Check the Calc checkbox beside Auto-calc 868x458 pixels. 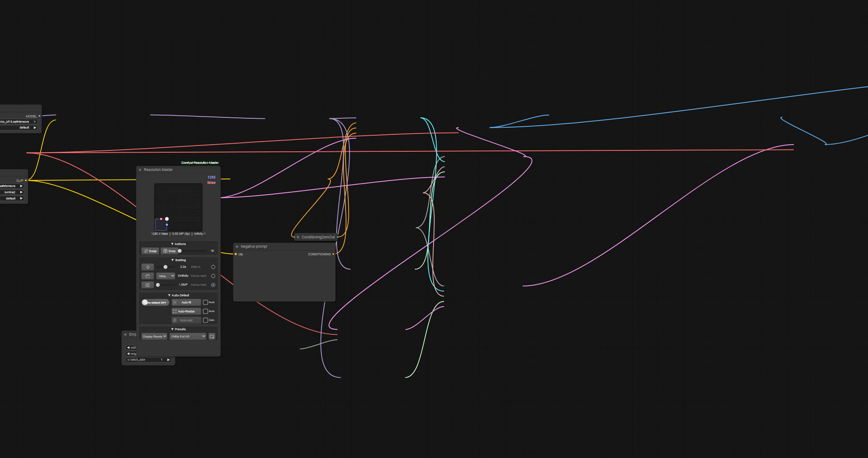tap(205, 320)
